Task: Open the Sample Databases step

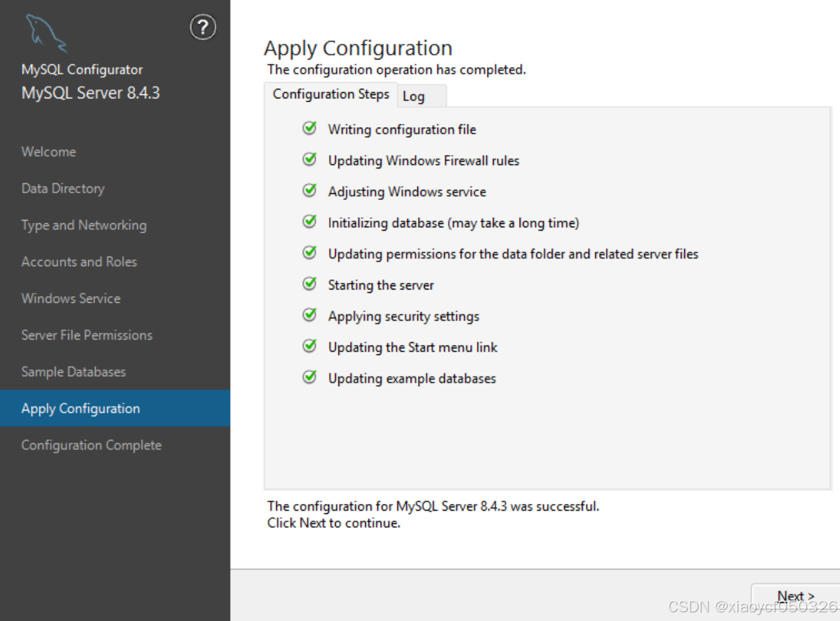Action: point(74,372)
